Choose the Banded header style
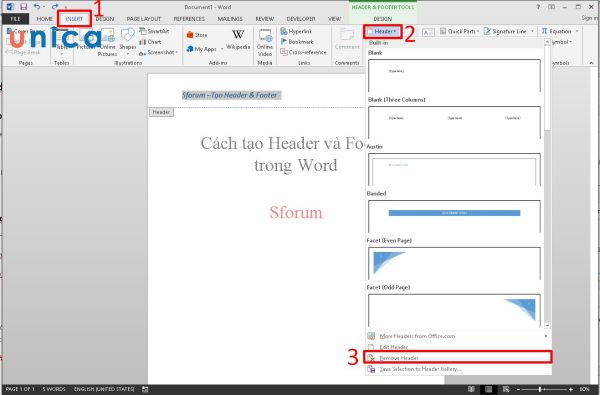 point(454,216)
